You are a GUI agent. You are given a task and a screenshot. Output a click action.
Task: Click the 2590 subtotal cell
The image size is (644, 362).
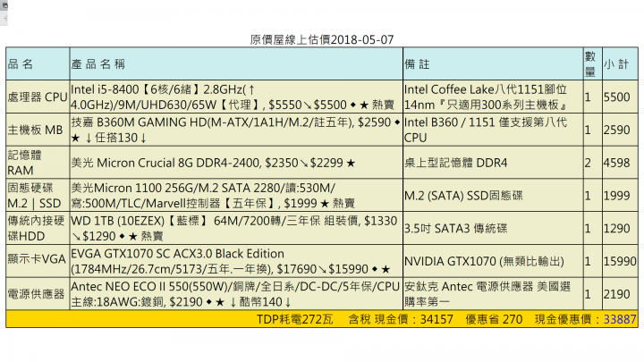(x=620, y=130)
